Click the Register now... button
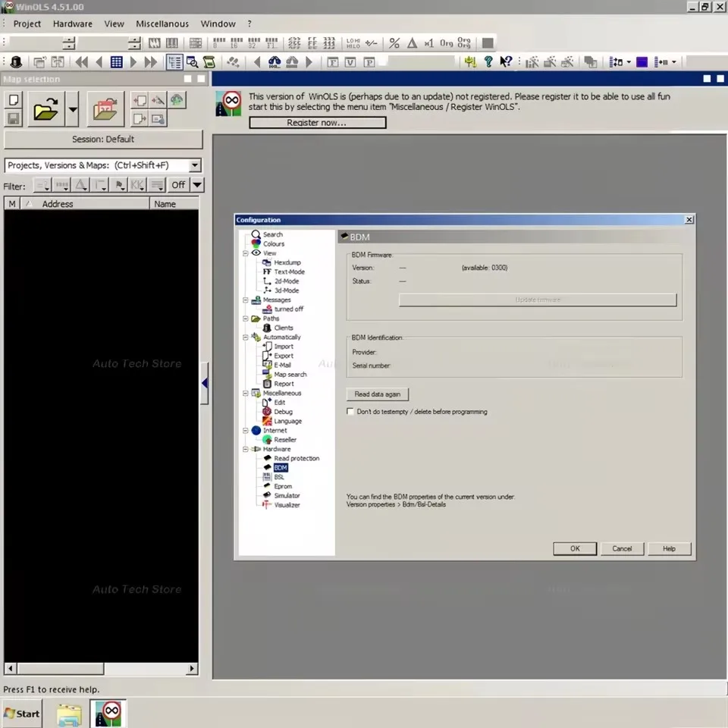 click(x=317, y=123)
